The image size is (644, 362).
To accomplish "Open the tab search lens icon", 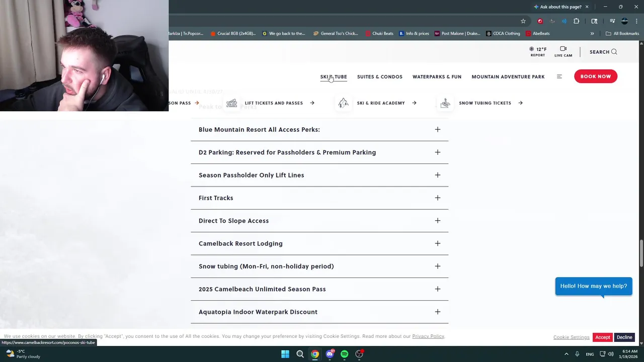I will click(x=594, y=21).
